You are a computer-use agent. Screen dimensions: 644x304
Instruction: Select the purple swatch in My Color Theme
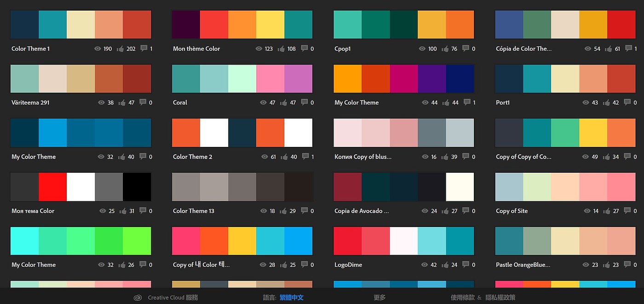pyautogui.click(x=431, y=79)
